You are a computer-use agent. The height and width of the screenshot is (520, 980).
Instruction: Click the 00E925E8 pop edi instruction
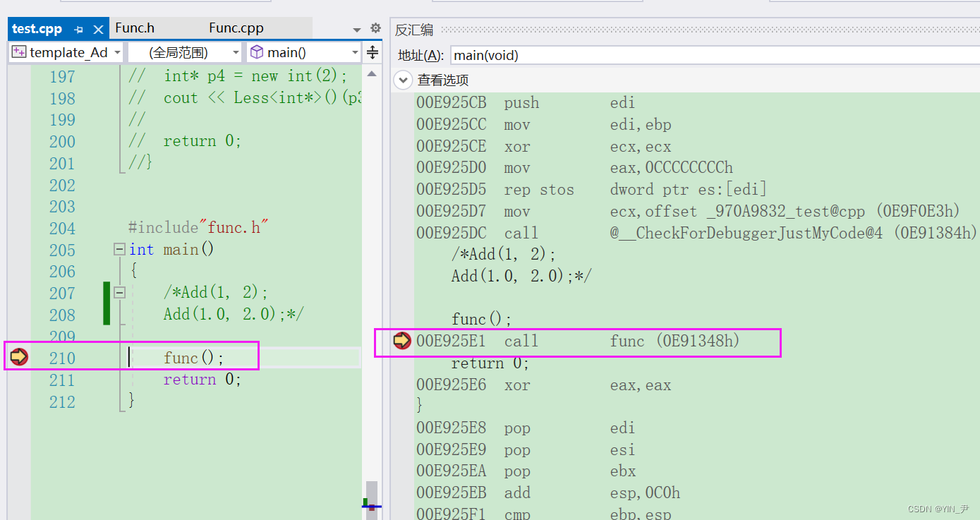click(526, 428)
